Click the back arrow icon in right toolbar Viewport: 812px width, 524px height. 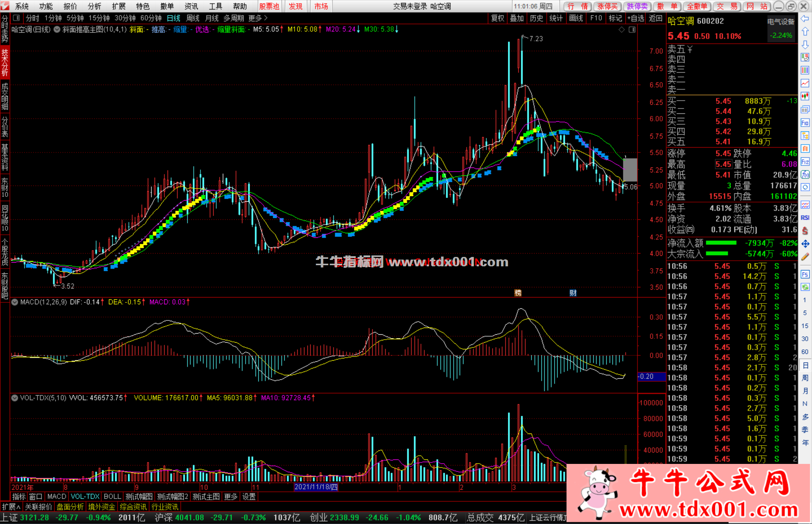tap(804, 19)
